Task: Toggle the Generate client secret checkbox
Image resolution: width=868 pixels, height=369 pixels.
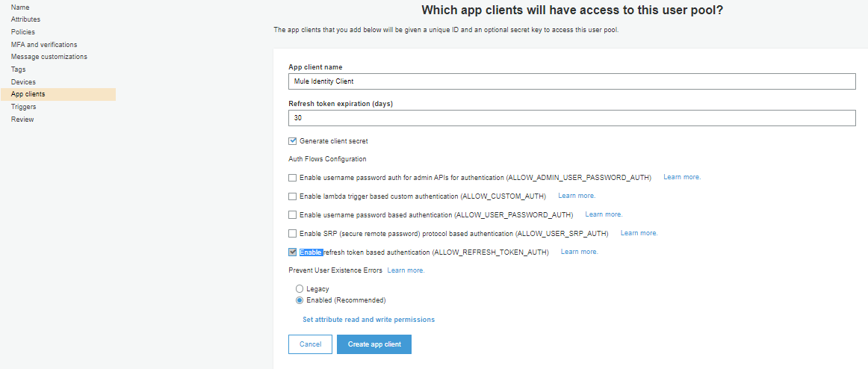Action: coord(293,141)
